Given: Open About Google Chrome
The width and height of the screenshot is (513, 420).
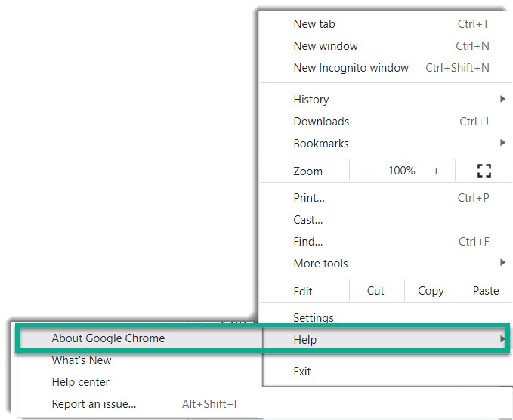Looking at the screenshot, I should click(108, 338).
